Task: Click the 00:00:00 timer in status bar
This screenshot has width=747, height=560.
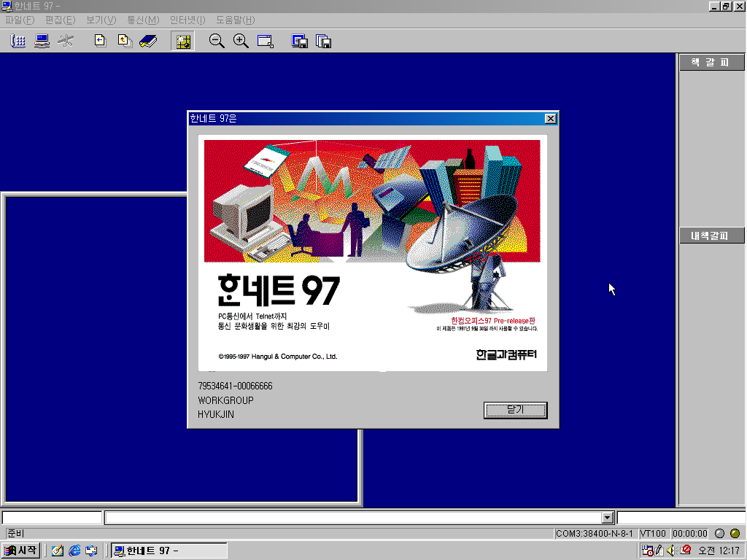Action: pos(690,533)
